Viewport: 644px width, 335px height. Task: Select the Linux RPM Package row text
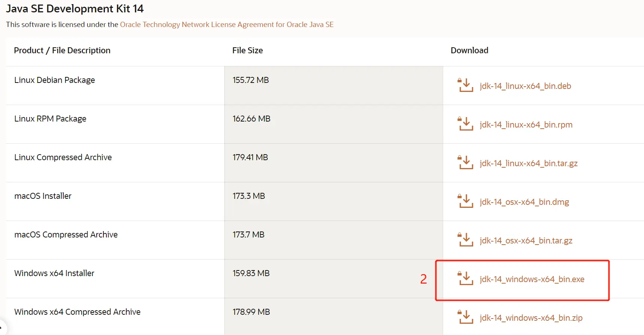tap(50, 119)
